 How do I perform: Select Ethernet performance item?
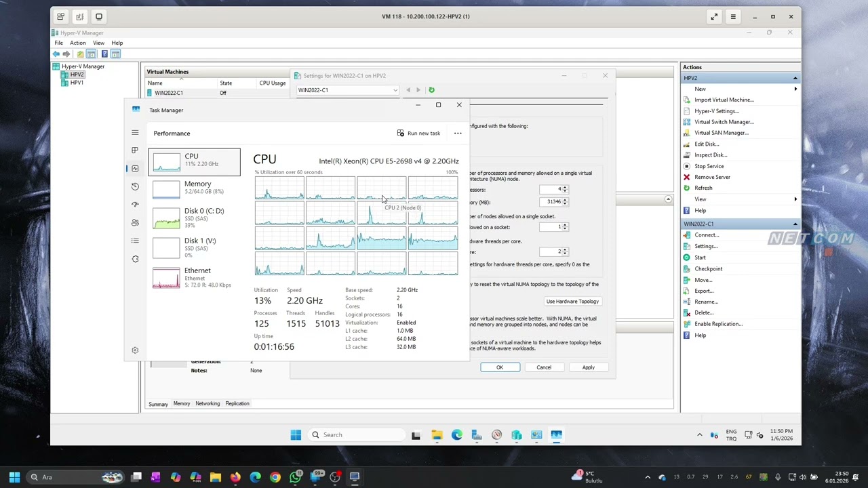[x=194, y=277]
